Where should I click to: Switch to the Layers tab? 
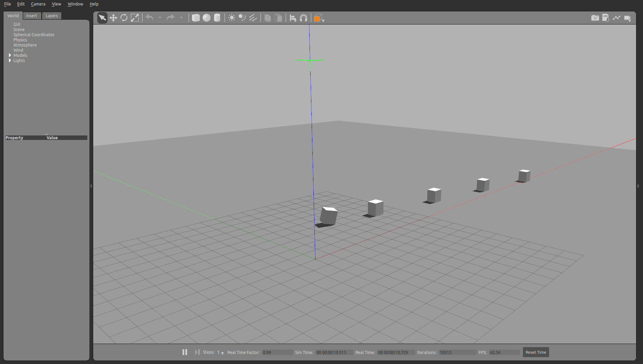click(x=52, y=16)
